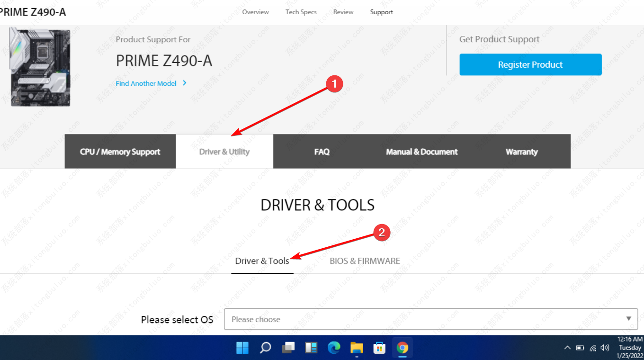Click the taskbar Search icon

coord(266,348)
